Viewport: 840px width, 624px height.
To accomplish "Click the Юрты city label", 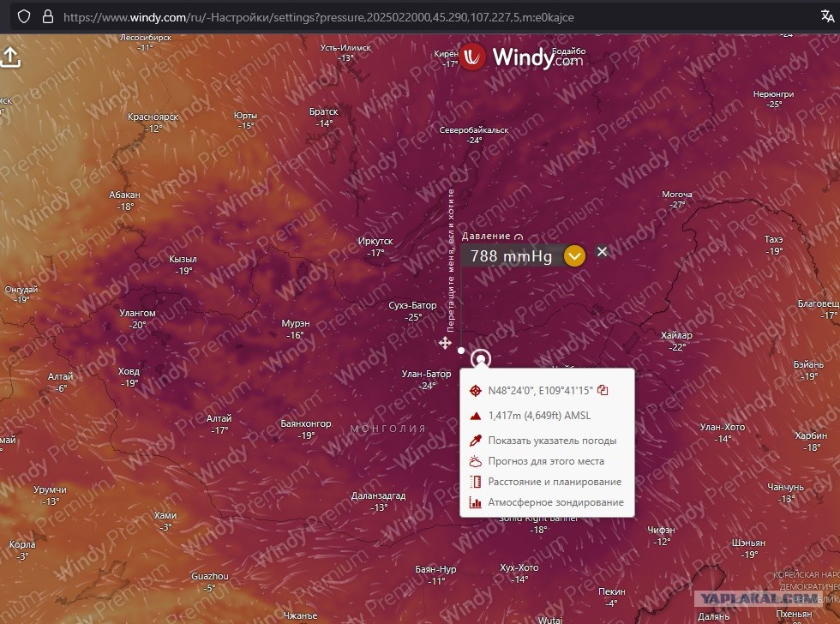I will click(x=245, y=115).
